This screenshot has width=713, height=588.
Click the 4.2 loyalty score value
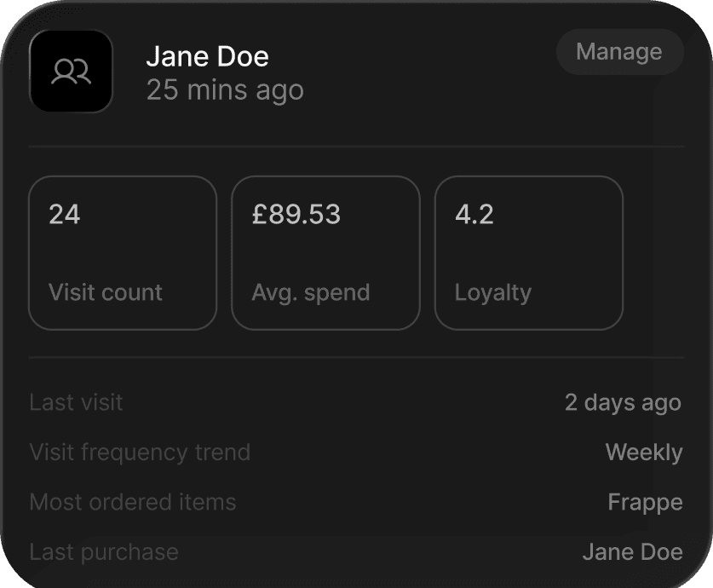coord(474,214)
